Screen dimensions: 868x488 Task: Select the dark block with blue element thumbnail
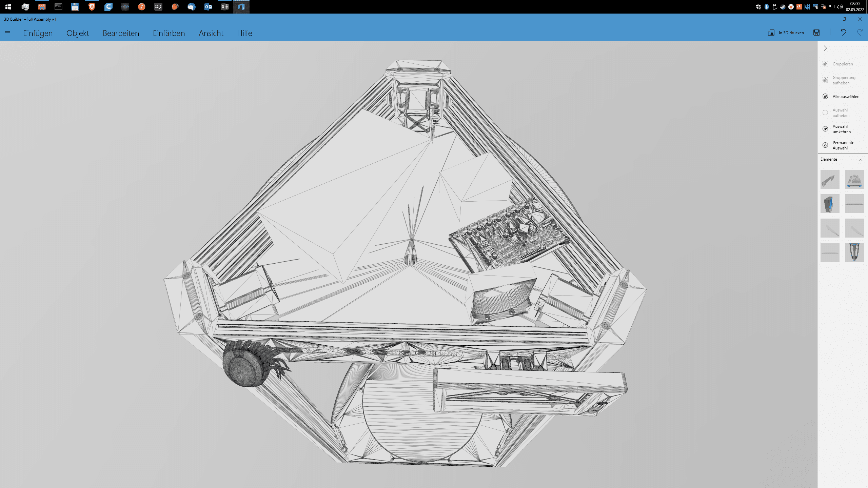click(830, 204)
